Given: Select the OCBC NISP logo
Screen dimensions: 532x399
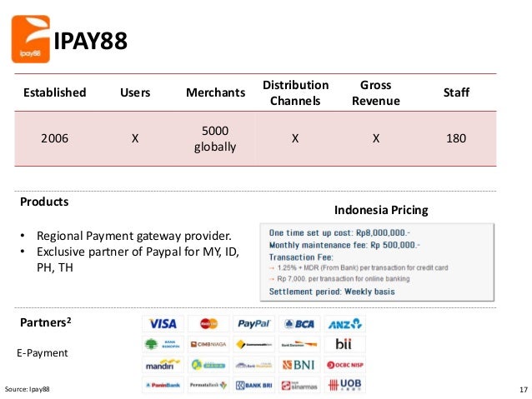Looking at the screenshot, I should click(345, 365).
